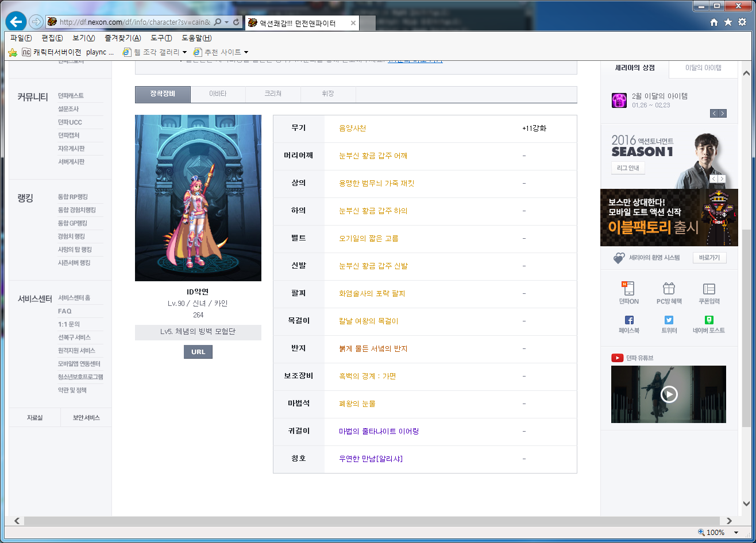
Task: Open the 던파캐스트 sidebar link
Action: (x=71, y=96)
